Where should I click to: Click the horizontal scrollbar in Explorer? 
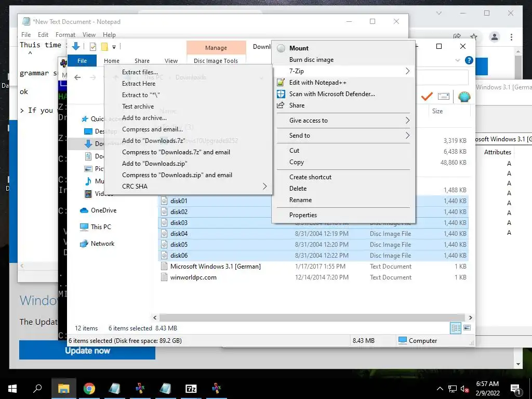point(312,317)
